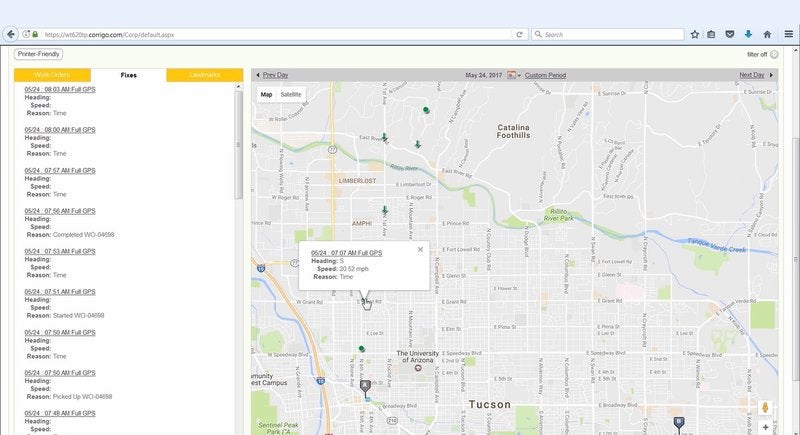Click the map zoom in plus button
The width and height of the screenshot is (800, 435).
766,427
